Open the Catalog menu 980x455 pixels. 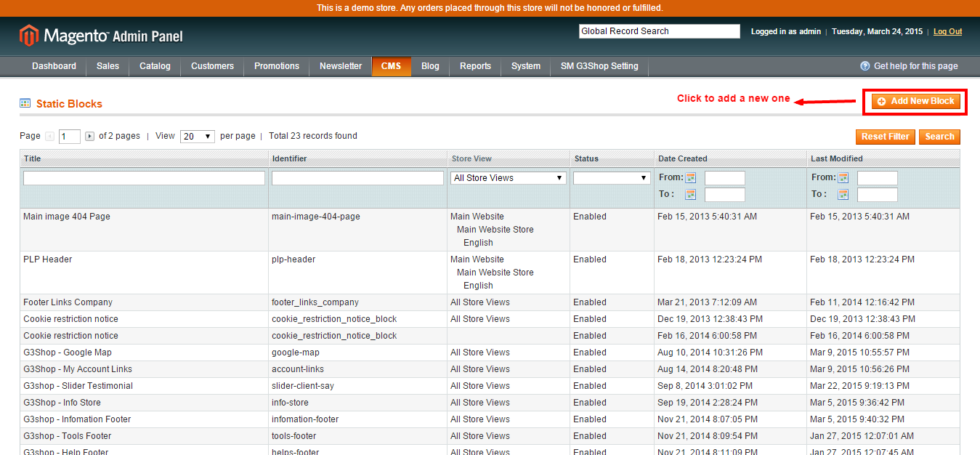(155, 66)
